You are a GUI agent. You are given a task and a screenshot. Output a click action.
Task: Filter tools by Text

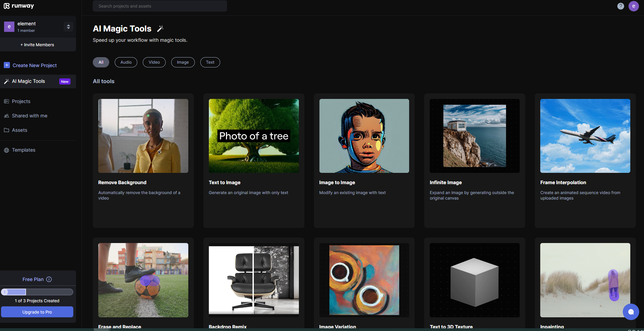210,62
